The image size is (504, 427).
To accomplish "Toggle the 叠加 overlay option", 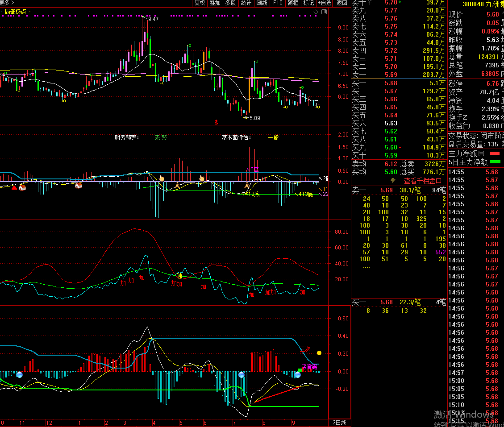I will tap(215, 3).
